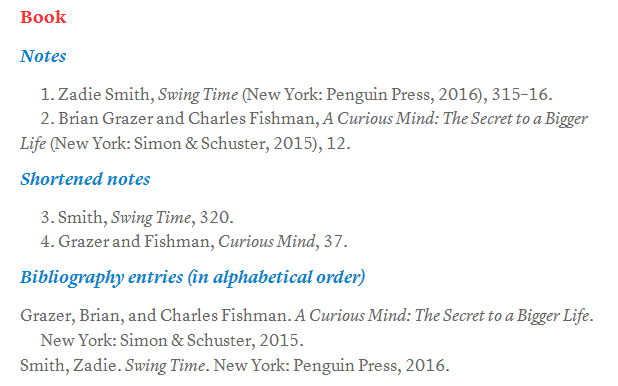The image size is (618, 386).
Task: Click the Bibliography entries heading
Action: point(193,277)
